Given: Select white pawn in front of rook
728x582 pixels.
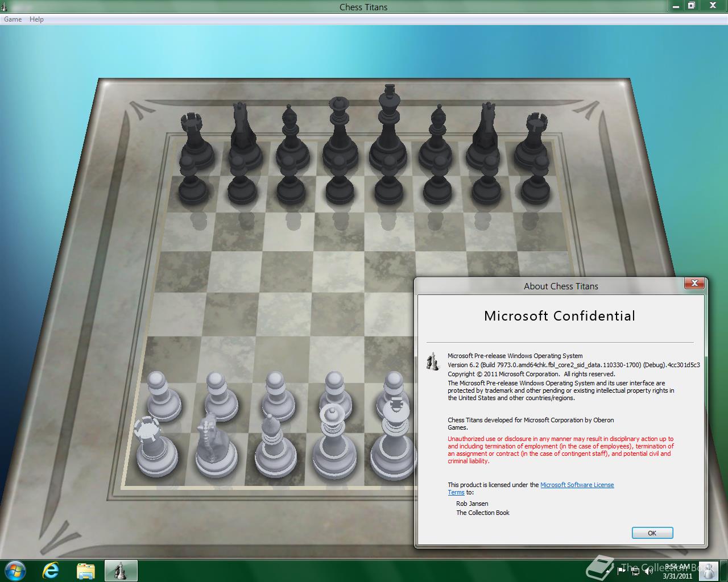Looking at the screenshot, I should tap(162, 396).
